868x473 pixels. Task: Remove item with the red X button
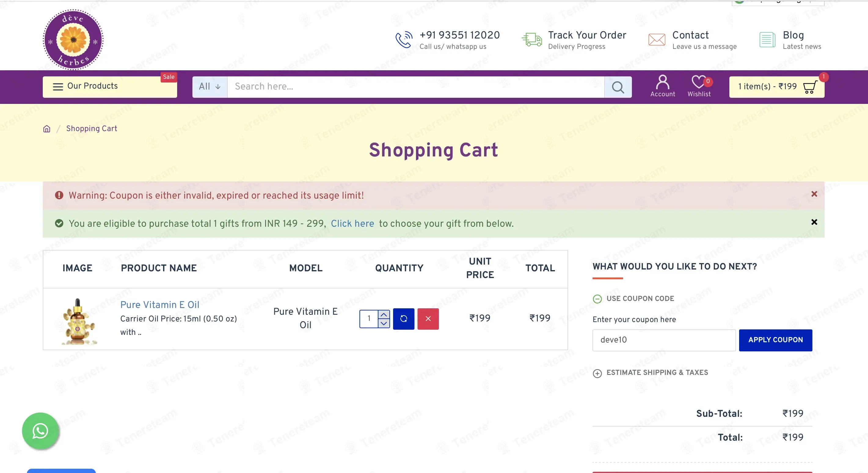point(428,319)
